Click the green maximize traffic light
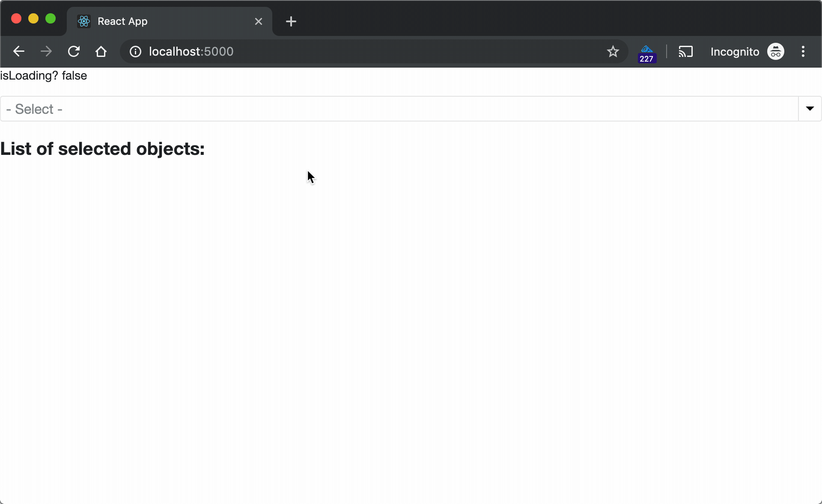Screen dimensions: 822x504 click(50, 18)
